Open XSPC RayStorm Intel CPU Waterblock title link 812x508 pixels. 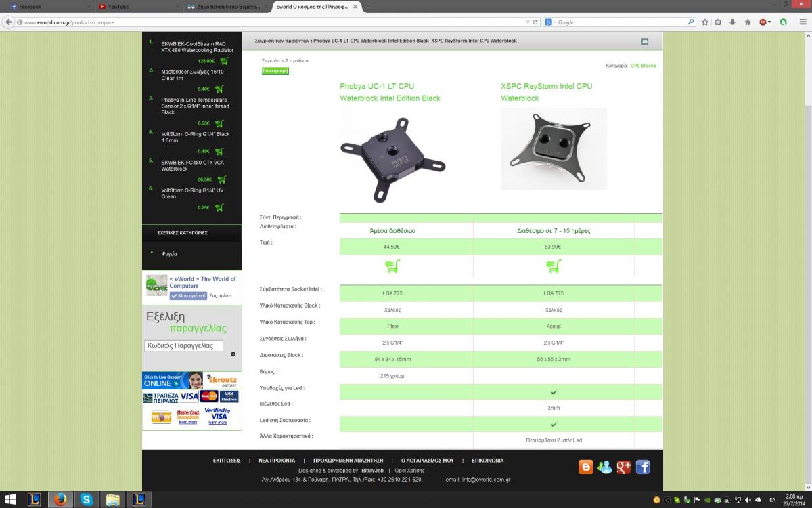coord(547,92)
